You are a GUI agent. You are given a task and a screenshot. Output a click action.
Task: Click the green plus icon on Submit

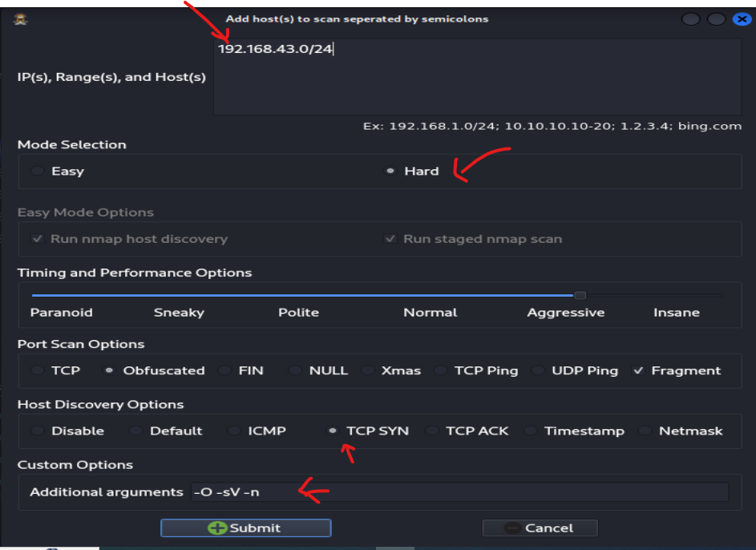pos(217,528)
